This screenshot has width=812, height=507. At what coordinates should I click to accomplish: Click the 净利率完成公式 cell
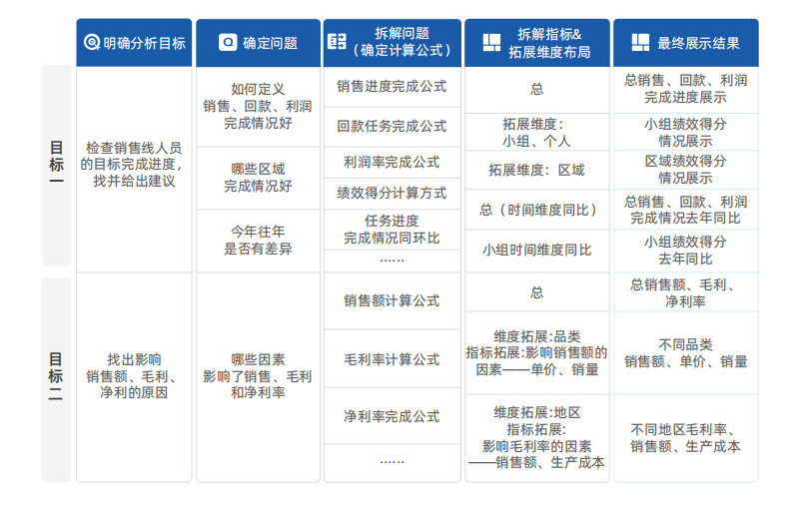(x=393, y=416)
